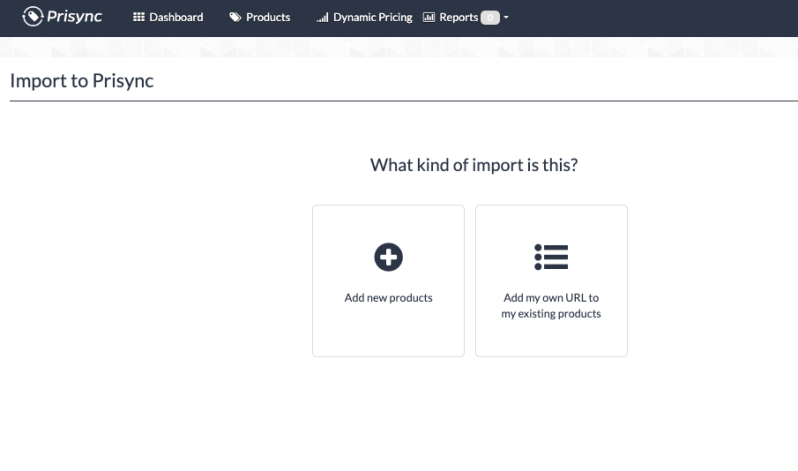Open Dynamic Pricing in the navbar
This screenshot has width=798, height=471.
(364, 17)
